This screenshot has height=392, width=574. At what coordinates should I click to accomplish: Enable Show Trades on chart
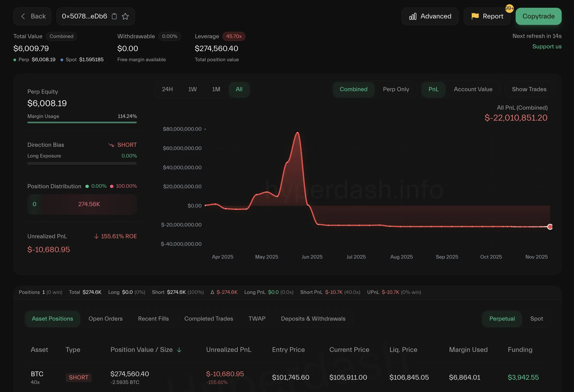coord(529,89)
